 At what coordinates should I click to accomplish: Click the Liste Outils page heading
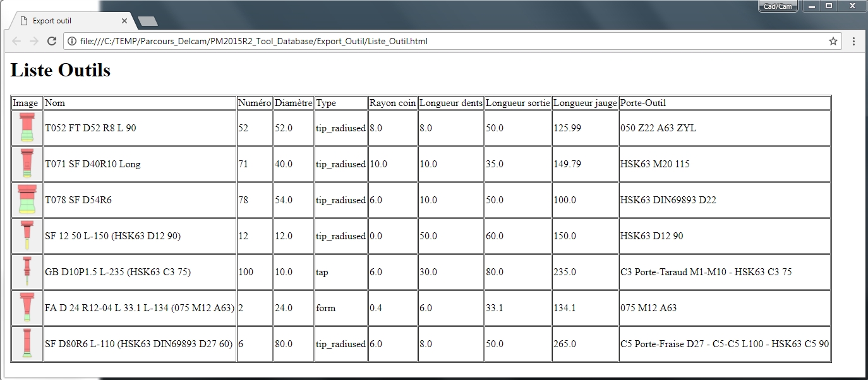coord(60,71)
